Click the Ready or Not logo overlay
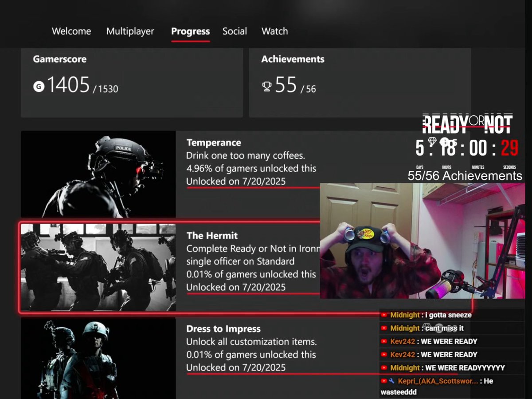The width and height of the screenshot is (532, 399). 467,125
